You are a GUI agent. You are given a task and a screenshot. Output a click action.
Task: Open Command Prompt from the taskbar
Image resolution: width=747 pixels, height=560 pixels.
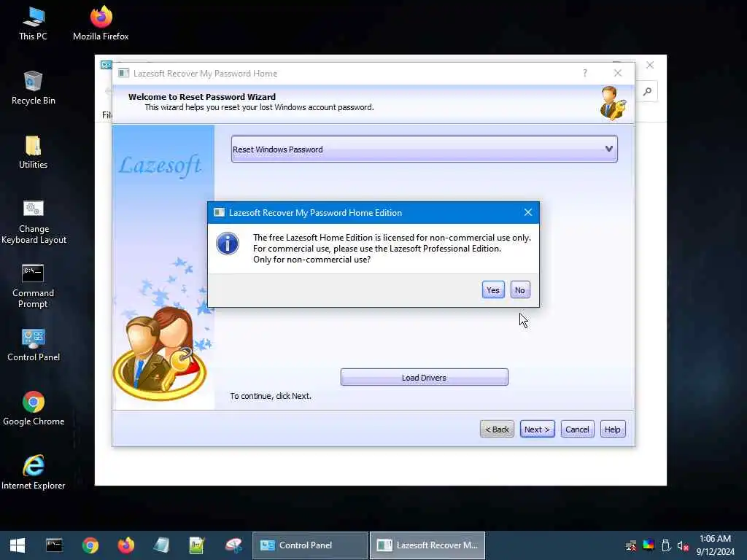pyautogui.click(x=54, y=545)
